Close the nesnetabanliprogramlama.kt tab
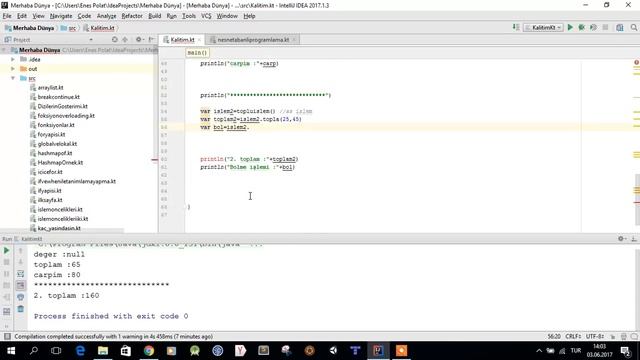The width and height of the screenshot is (640, 360). [294, 40]
